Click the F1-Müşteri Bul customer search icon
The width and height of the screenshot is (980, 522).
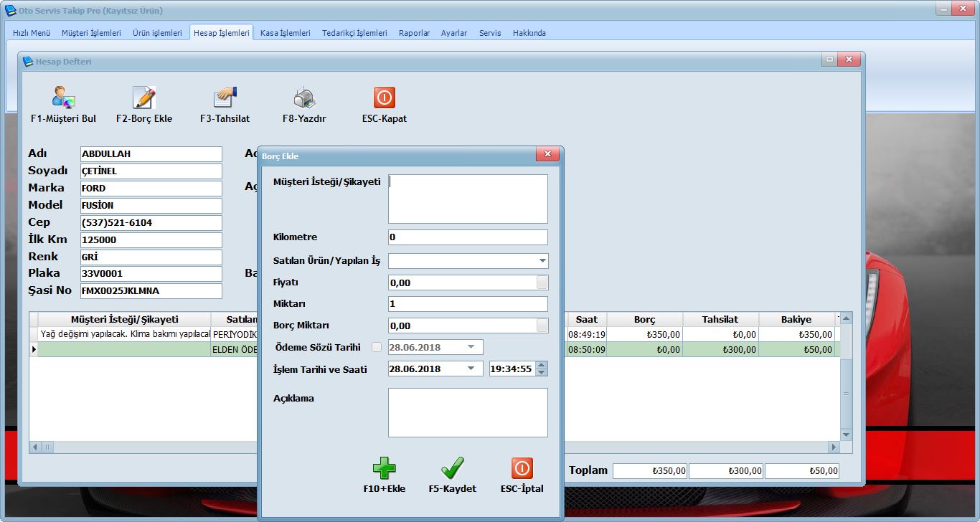63,98
